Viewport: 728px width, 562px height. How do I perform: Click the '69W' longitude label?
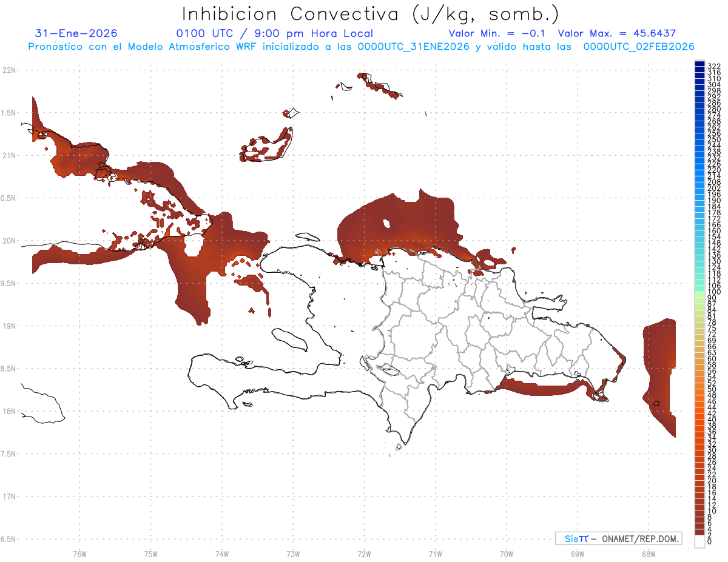(578, 554)
